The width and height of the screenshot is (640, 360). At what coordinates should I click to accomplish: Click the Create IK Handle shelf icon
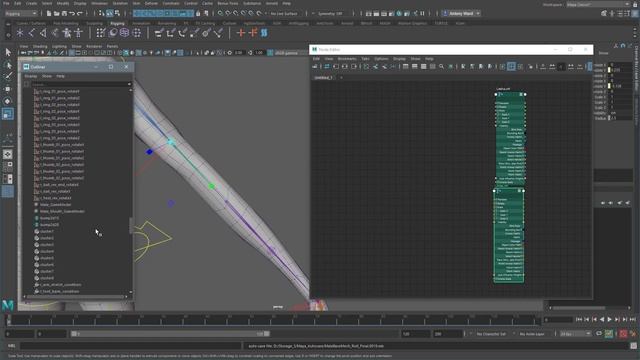coord(43,33)
